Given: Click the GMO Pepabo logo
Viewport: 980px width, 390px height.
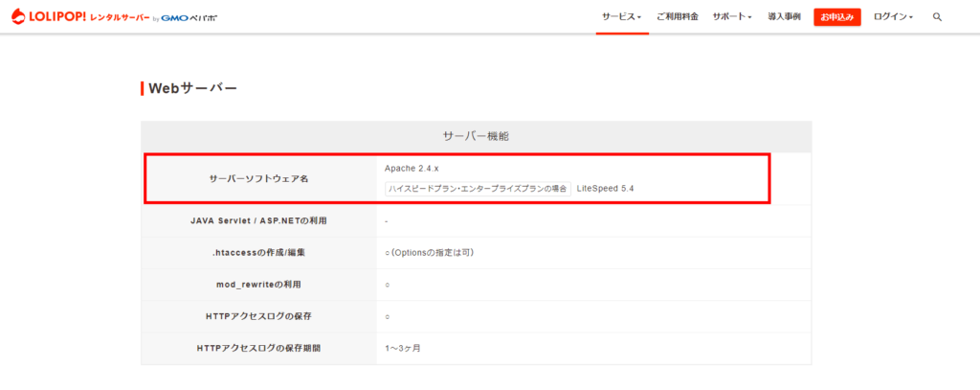Looking at the screenshot, I should pos(189,18).
